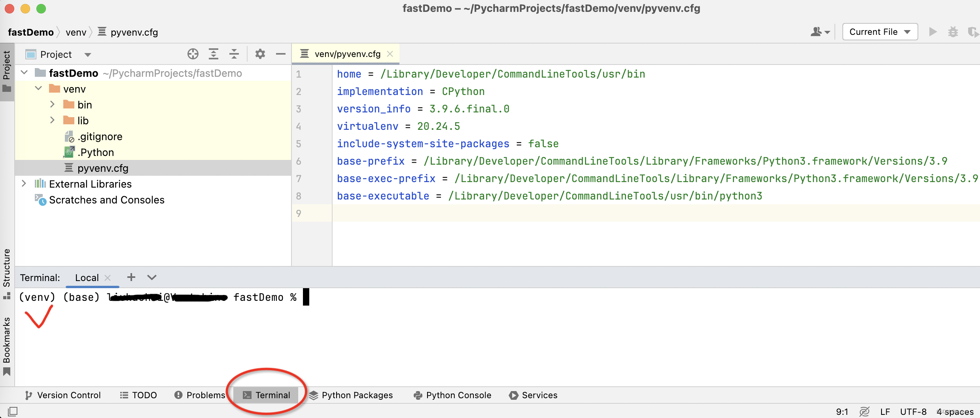
Task: Expand the bin folder
Action: click(52, 104)
